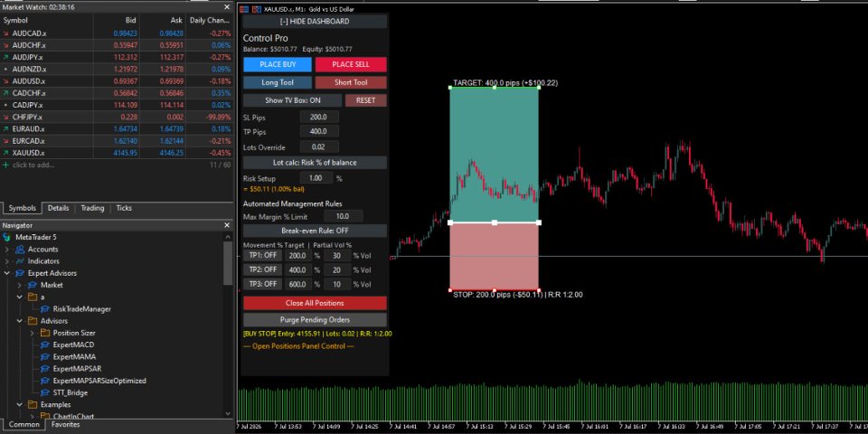
Task: Click the folder icon for folder 'a'
Action: [33, 297]
